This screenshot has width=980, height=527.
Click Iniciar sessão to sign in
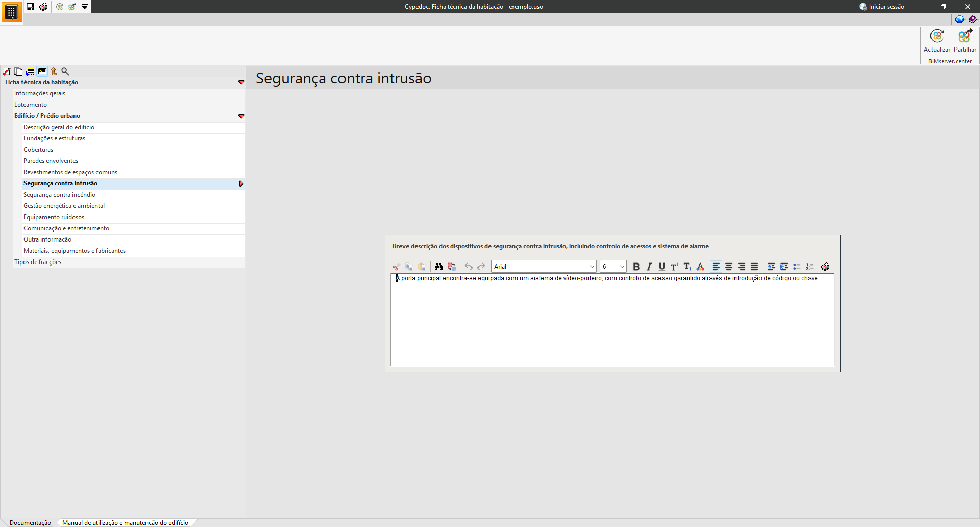(x=882, y=7)
